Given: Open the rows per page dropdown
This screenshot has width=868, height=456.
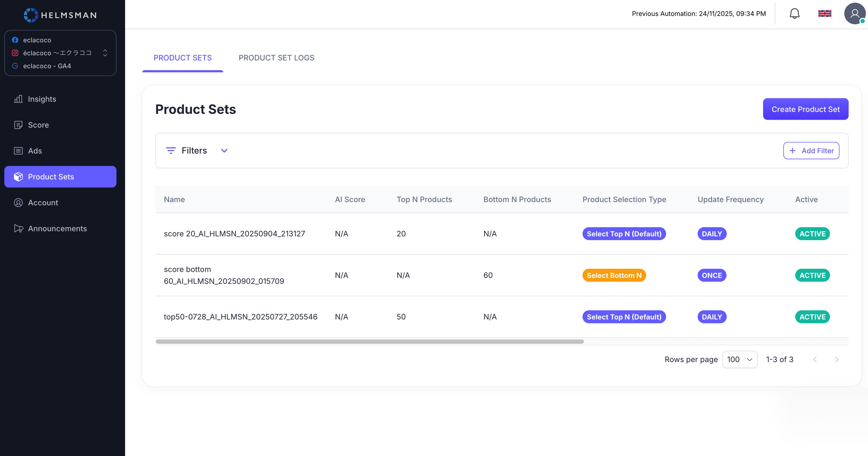Looking at the screenshot, I should 740,359.
